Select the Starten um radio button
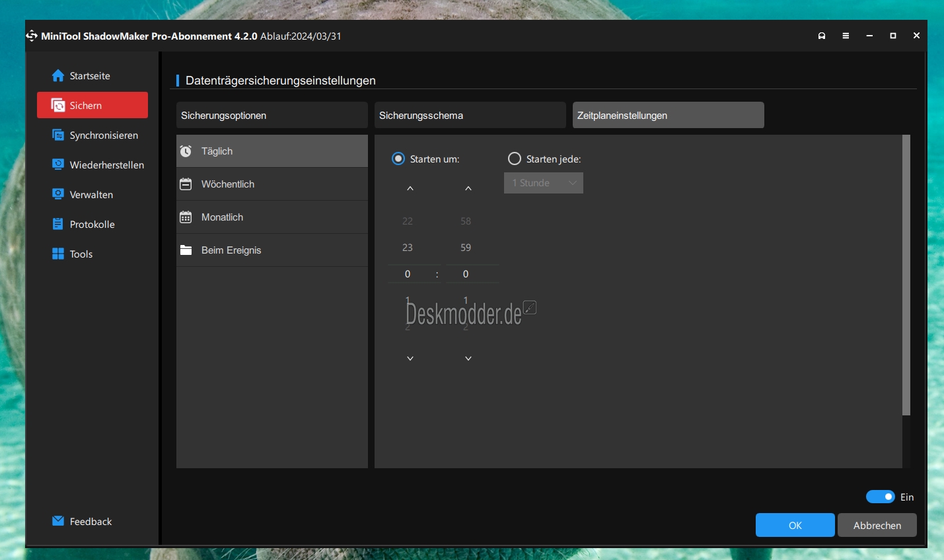 click(398, 158)
